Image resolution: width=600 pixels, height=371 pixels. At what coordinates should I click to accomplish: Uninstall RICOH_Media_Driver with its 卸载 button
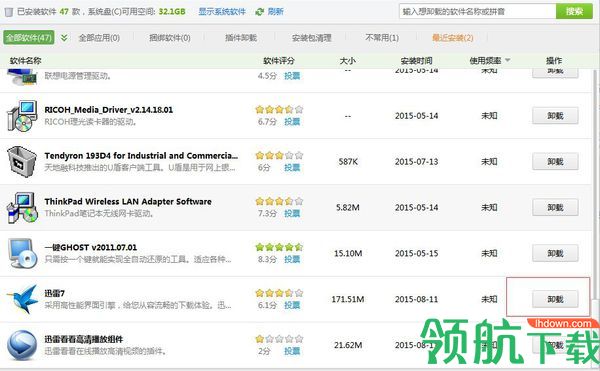coord(555,116)
